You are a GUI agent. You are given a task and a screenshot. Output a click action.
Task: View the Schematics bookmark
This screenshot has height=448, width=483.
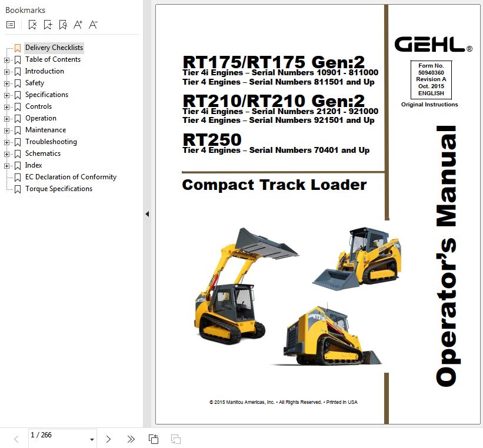click(42, 153)
